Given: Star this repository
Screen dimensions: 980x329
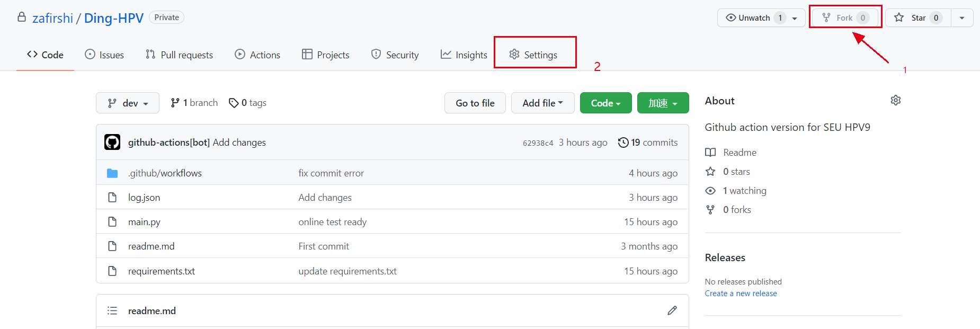Looking at the screenshot, I should tap(918, 17).
